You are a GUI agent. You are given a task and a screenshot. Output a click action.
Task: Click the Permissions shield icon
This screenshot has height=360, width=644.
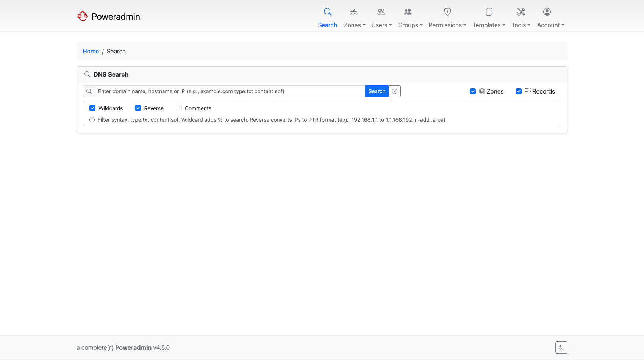pyautogui.click(x=447, y=12)
